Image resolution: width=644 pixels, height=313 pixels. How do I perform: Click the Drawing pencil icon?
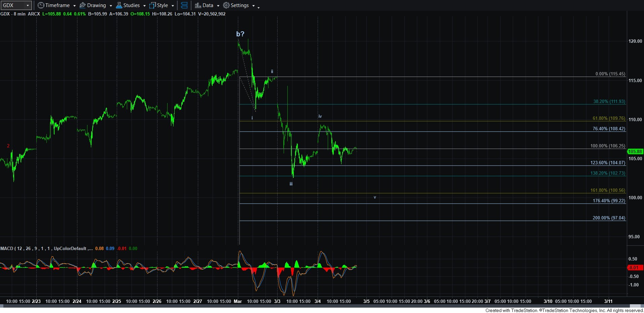pos(82,5)
